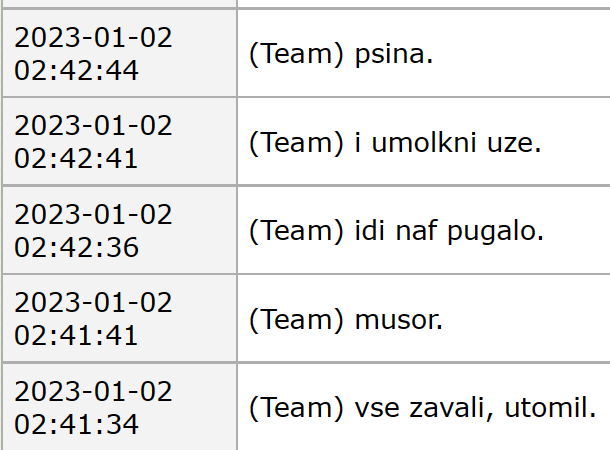Select the word "psina." in chat

pos(394,54)
